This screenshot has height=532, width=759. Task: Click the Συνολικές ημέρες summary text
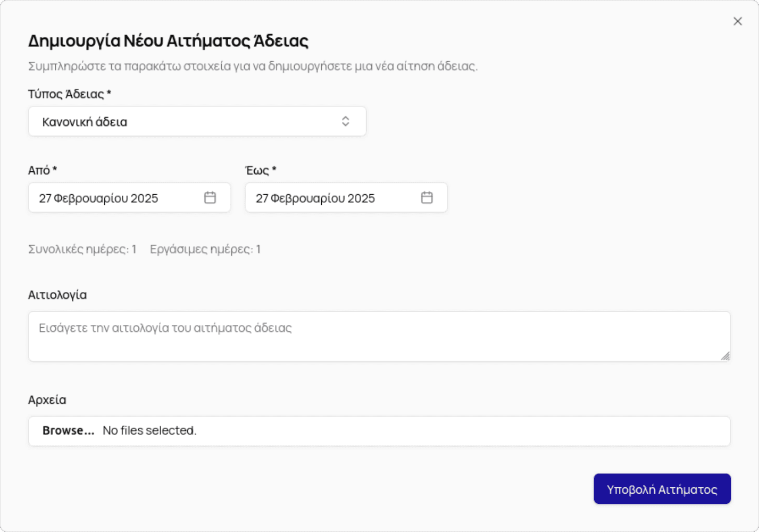tap(82, 249)
